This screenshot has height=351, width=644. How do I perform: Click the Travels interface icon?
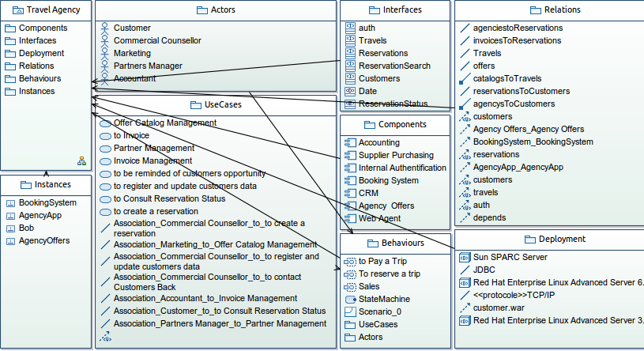tap(350, 40)
